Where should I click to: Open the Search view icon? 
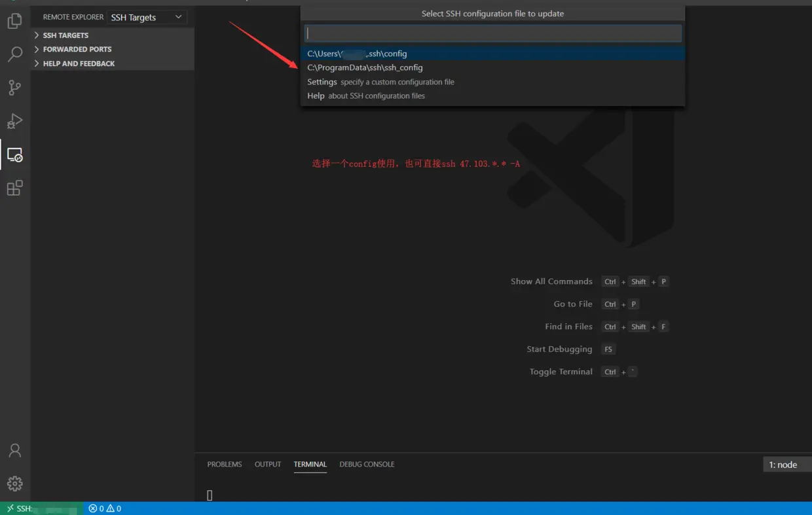[14, 54]
